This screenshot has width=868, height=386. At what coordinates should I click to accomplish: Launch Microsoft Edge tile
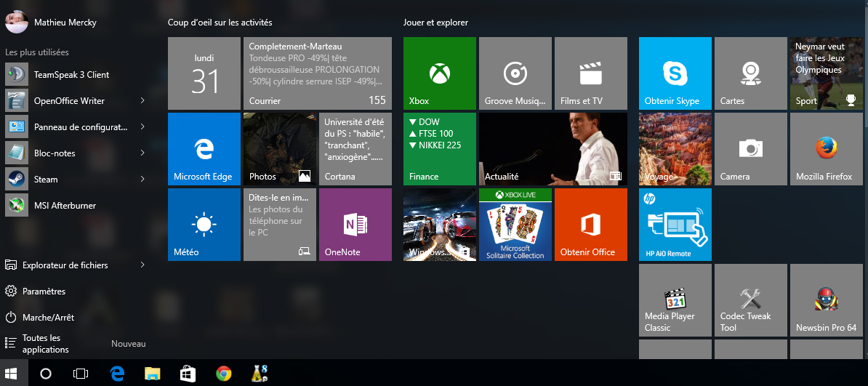(204, 149)
